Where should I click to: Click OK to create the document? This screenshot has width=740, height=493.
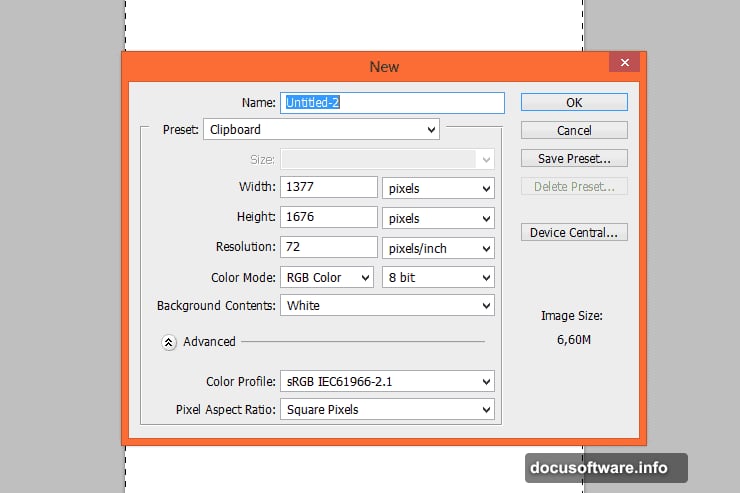pos(574,102)
